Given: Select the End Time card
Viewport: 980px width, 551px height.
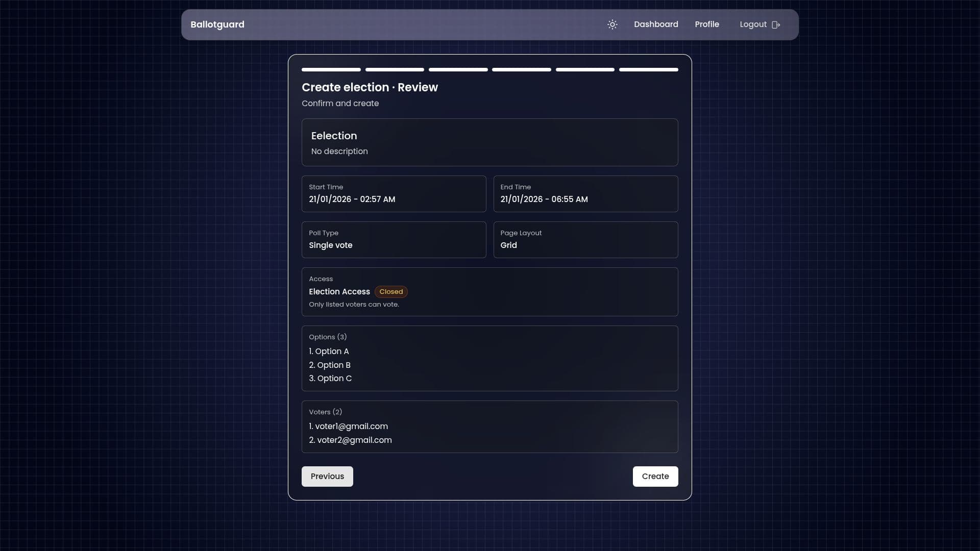Looking at the screenshot, I should tap(585, 194).
